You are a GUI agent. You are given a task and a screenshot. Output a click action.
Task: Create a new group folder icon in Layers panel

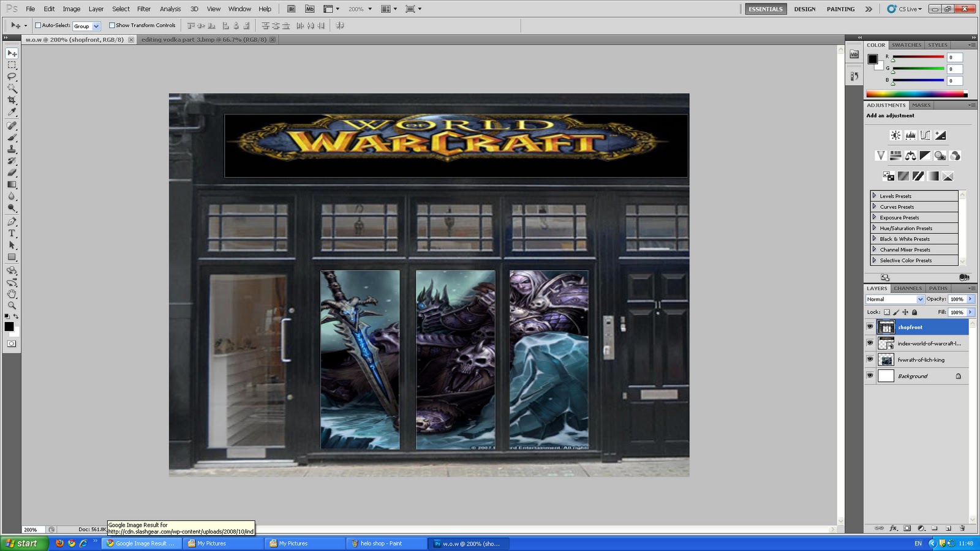[935, 528]
